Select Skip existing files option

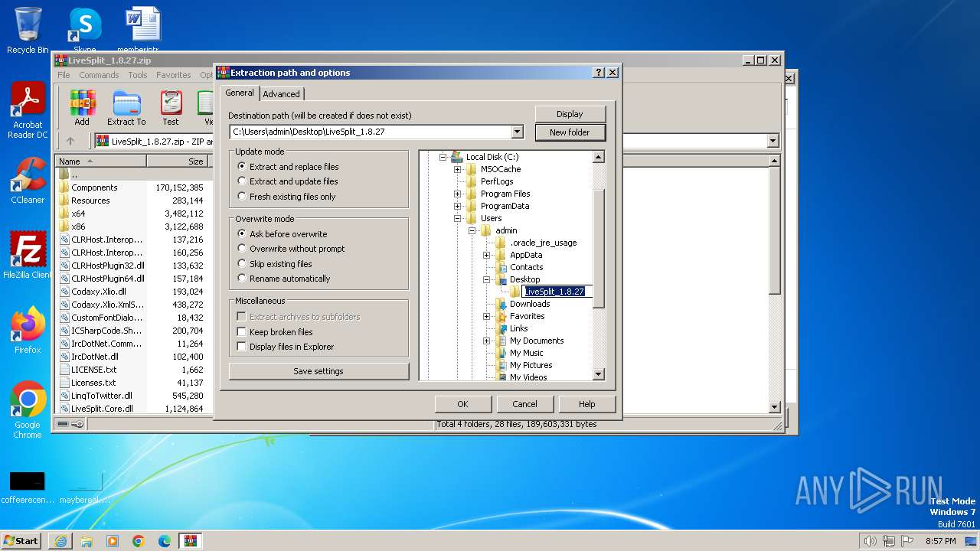click(275, 264)
